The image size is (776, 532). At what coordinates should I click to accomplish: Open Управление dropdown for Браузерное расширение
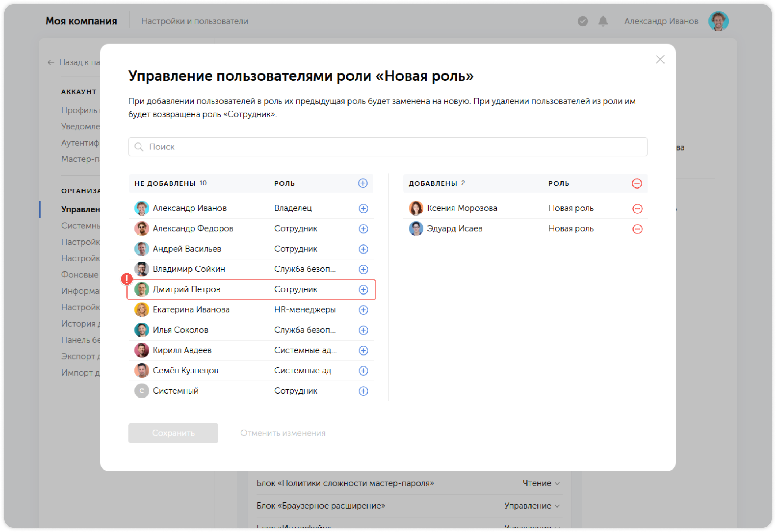532,506
